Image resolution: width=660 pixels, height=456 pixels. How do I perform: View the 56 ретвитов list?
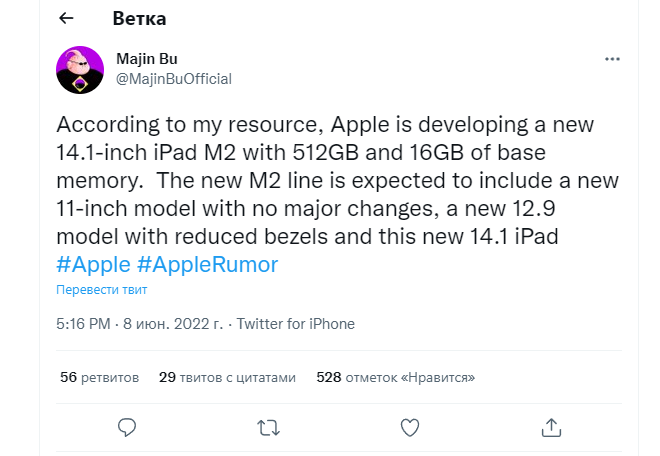point(99,377)
